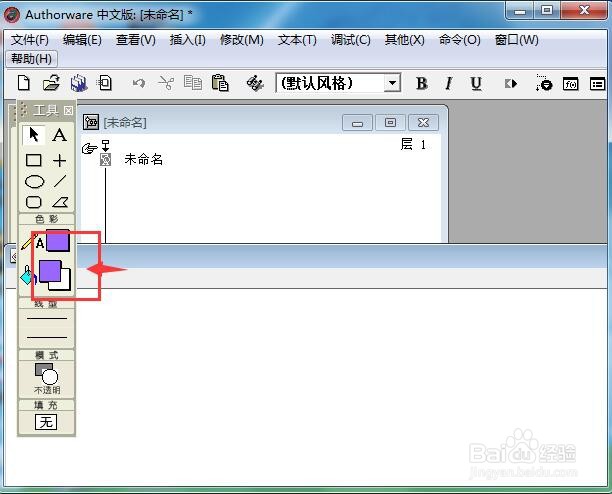Open the default style dropdown
The height and width of the screenshot is (494, 612).
[392, 83]
